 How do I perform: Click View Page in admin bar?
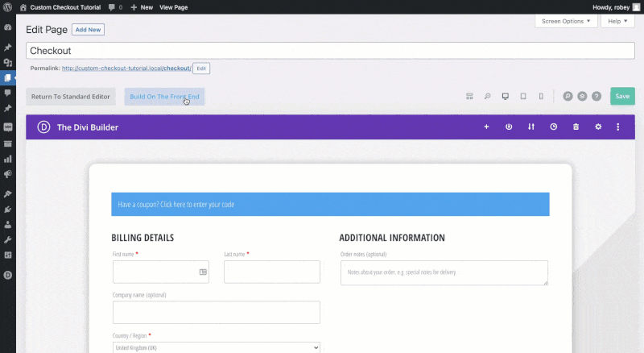[x=173, y=7]
